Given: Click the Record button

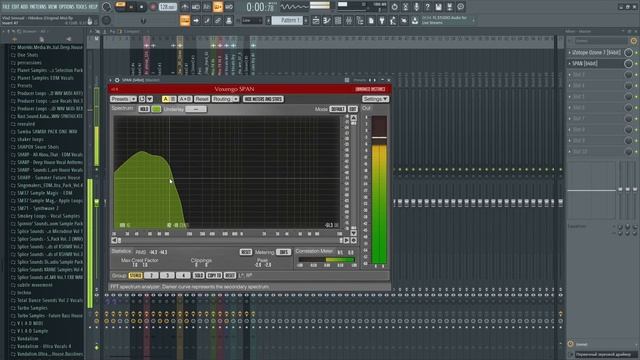Looking at the screenshot, I should [153, 7].
